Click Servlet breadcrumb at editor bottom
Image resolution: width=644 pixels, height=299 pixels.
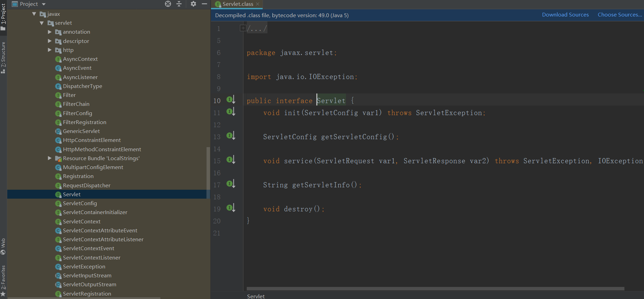click(256, 296)
